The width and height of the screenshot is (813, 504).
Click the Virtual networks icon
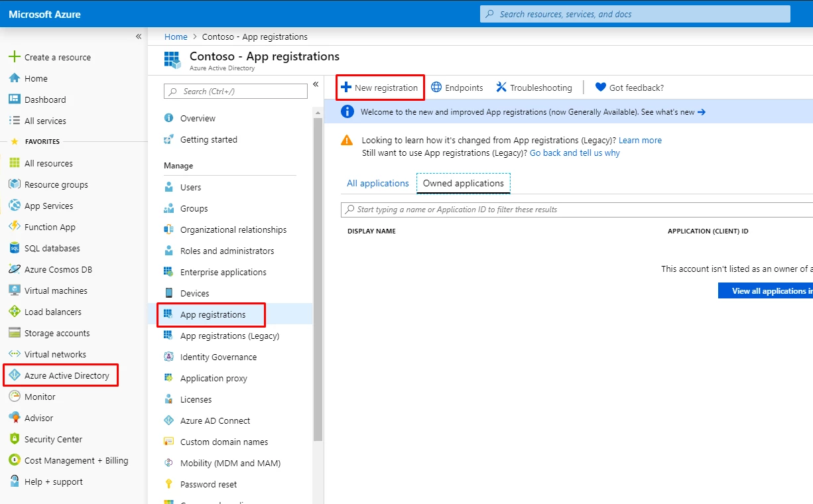[14, 354]
